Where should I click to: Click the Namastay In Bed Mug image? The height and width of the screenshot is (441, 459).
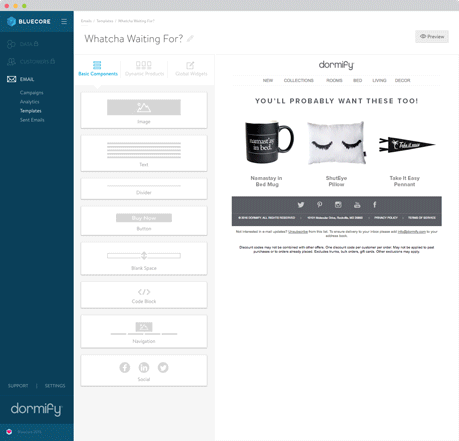tap(269, 142)
